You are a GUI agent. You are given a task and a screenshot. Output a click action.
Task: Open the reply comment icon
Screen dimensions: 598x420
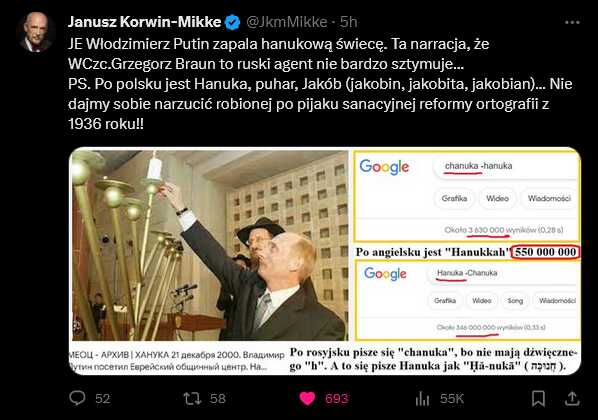[77, 398]
